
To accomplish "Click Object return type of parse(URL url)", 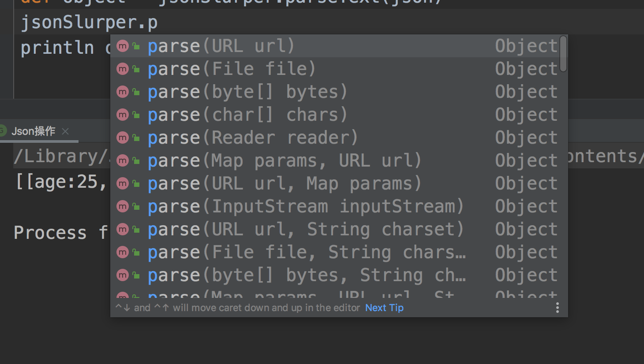I will (526, 46).
